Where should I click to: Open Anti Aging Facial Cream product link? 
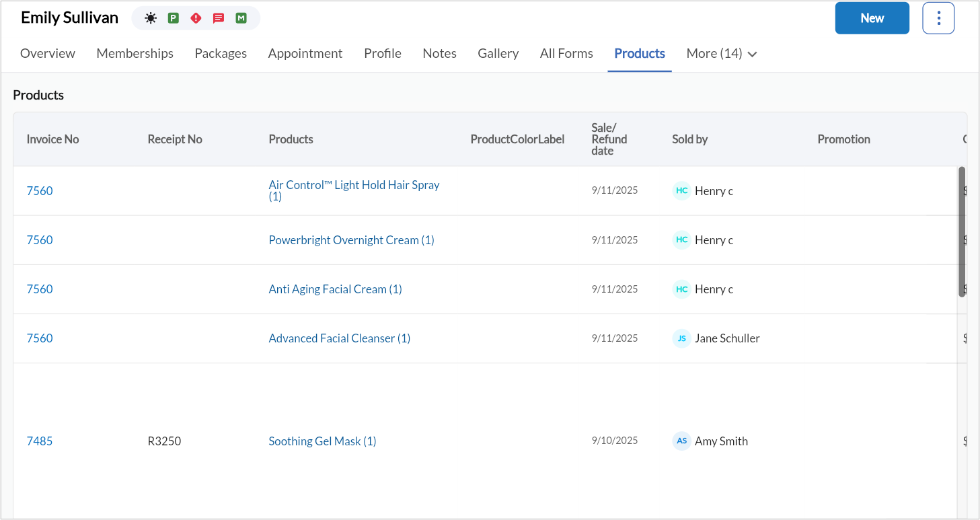pyautogui.click(x=336, y=289)
